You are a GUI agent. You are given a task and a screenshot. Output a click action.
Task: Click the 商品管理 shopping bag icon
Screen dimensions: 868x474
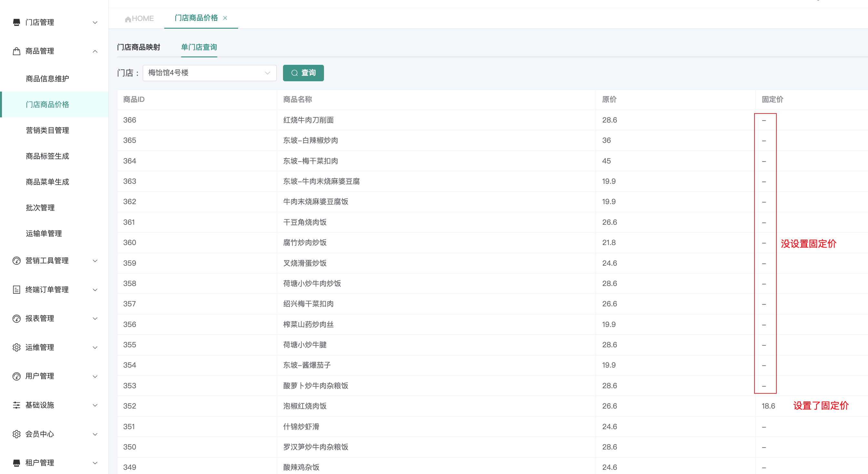[x=16, y=51]
